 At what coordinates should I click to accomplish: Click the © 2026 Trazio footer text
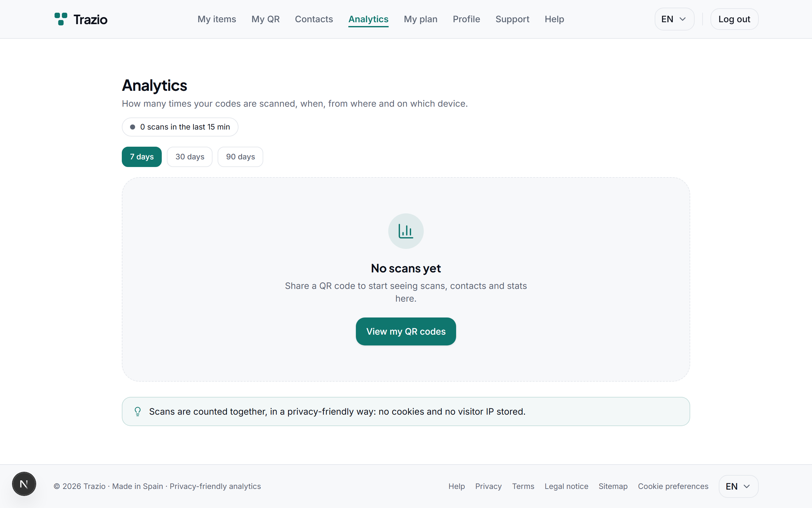click(157, 486)
